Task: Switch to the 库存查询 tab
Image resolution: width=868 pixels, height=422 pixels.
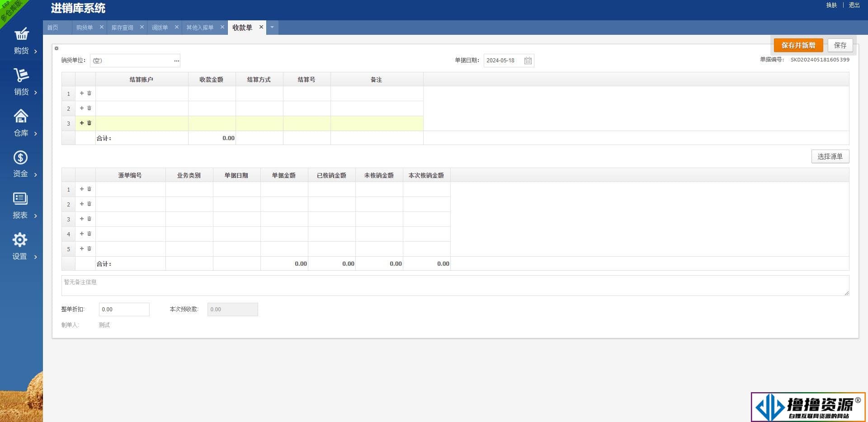Action: coord(122,28)
